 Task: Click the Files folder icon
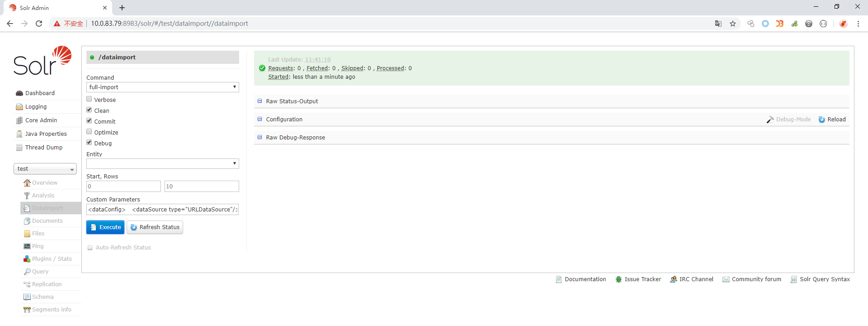pos(27,234)
